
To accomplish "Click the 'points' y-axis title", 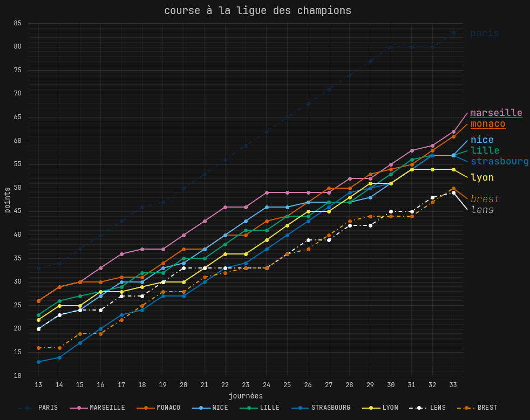I will [x=8, y=200].
